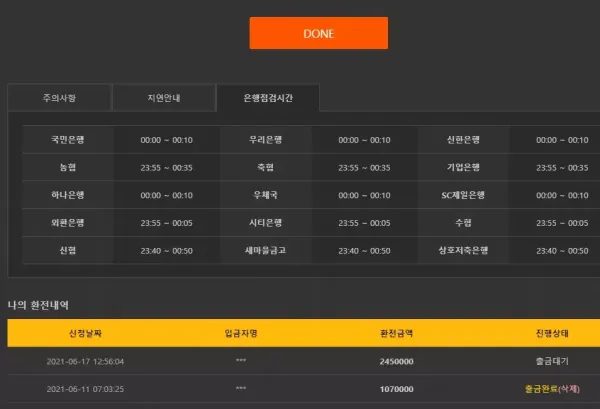Screen dimensions: 600x409
Task: Click the 외환은행 time 23:55 ~ 00:05
Action: (166, 223)
